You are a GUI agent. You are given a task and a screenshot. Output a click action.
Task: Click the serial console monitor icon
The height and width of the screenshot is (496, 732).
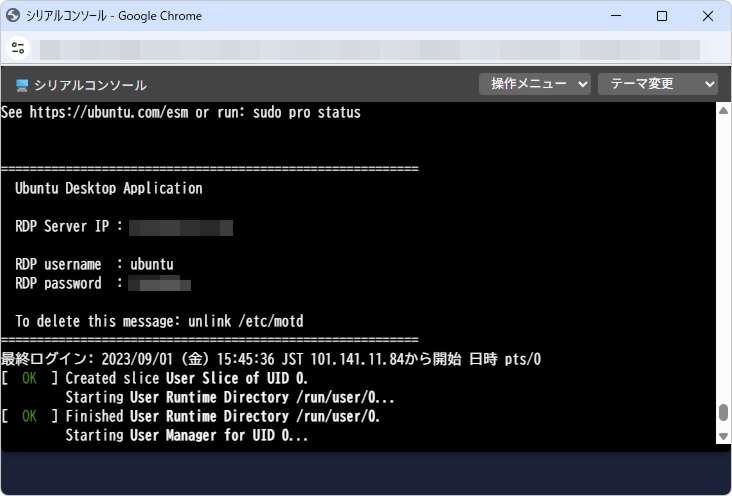point(22,85)
